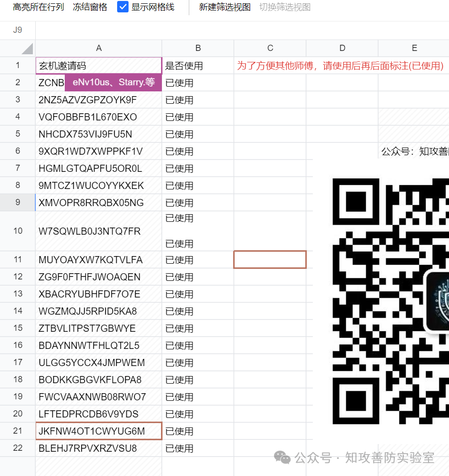
Task: Click the collaborator tag eNv10us、Starry.等
Action: point(113,82)
